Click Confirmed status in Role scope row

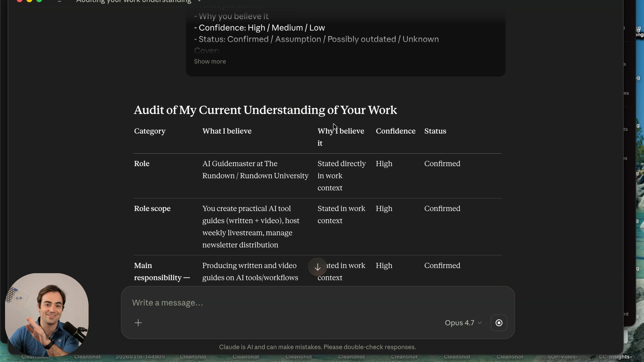pos(442,208)
